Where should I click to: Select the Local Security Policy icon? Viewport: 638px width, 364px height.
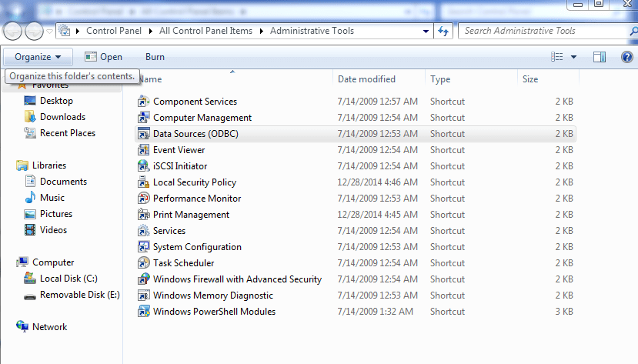[143, 182]
